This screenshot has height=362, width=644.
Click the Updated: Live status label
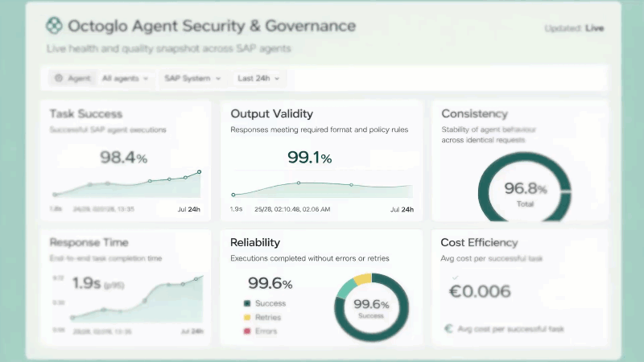[574, 28]
